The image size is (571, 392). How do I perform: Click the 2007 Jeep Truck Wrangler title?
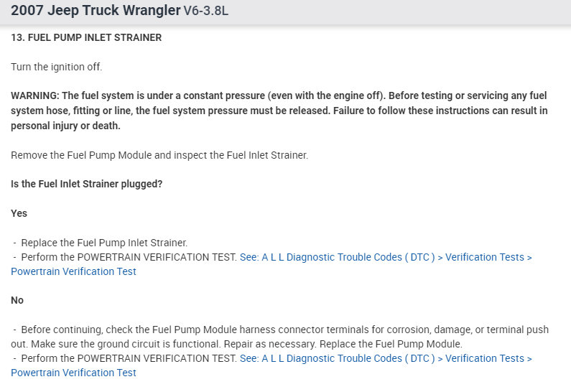[96, 11]
